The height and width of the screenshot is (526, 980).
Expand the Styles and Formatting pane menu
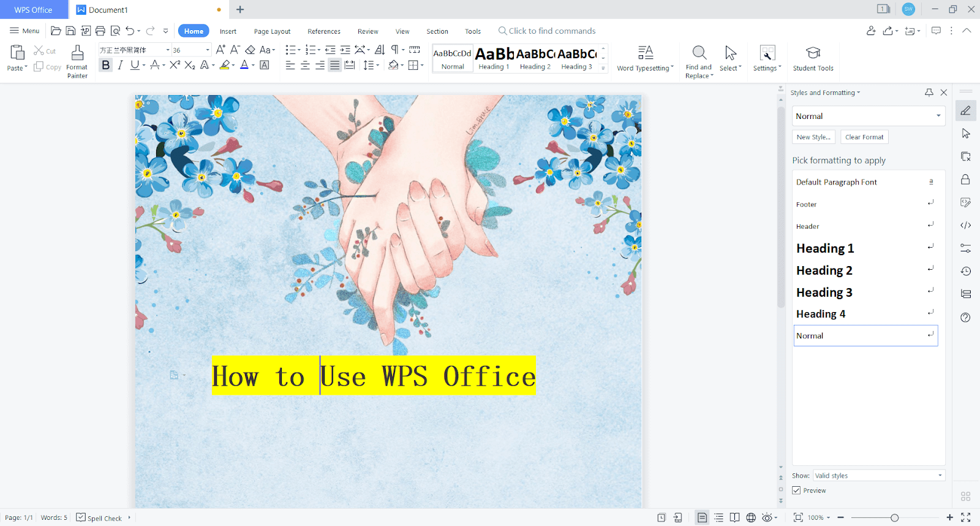[858, 93]
